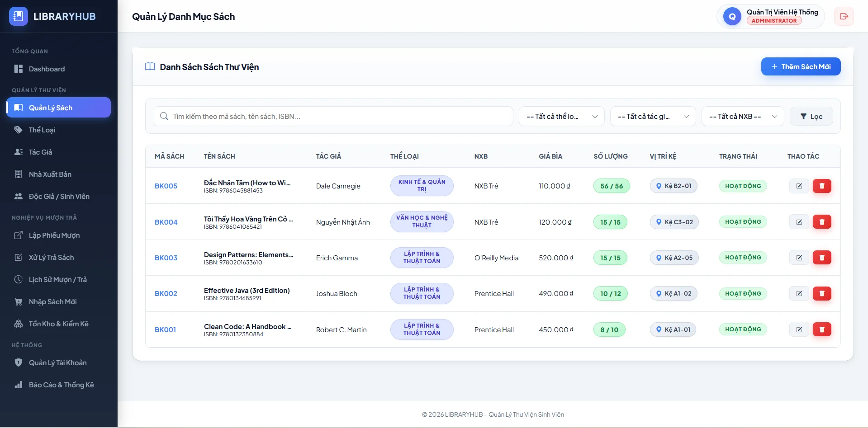Edit book BK002 with pencil icon
Viewport: 868px width, 428px height.
coord(799,293)
